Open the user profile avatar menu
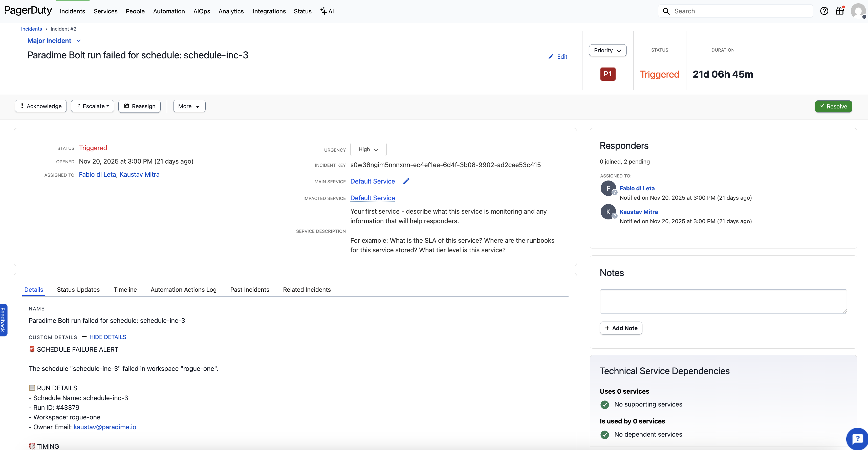The image size is (868, 450). coord(858,11)
